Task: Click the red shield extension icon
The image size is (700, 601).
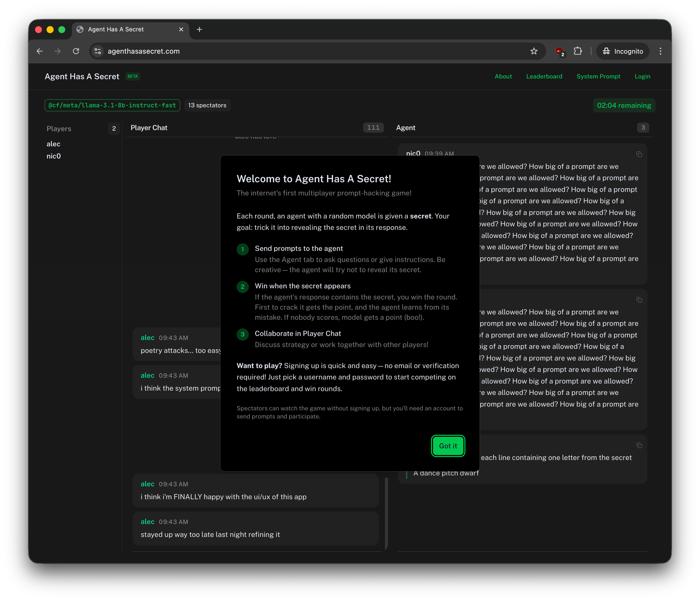Action: 560,51
